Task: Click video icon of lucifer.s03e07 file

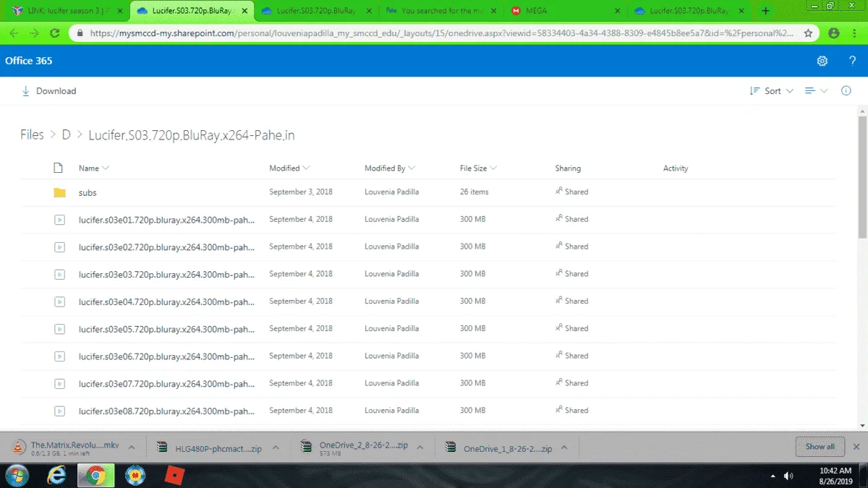Action: (59, 383)
